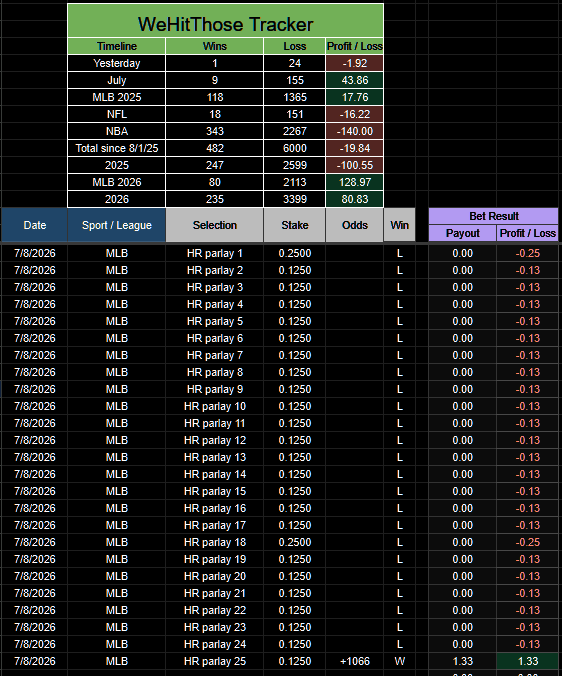This screenshot has height=676, width=562.
Task: Click the Wins header in summary table
Action: coord(215,46)
